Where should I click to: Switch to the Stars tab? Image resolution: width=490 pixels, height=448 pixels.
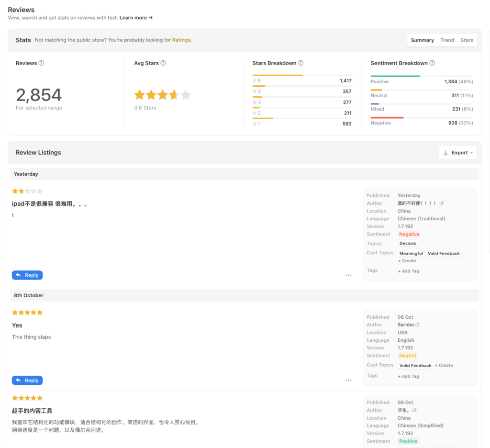pyautogui.click(x=467, y=40)
